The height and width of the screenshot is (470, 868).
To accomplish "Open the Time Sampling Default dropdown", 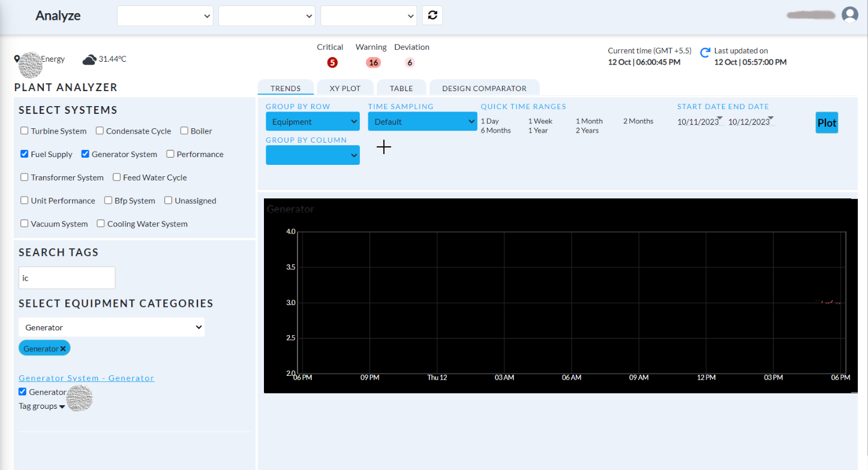I will point(422,122).
